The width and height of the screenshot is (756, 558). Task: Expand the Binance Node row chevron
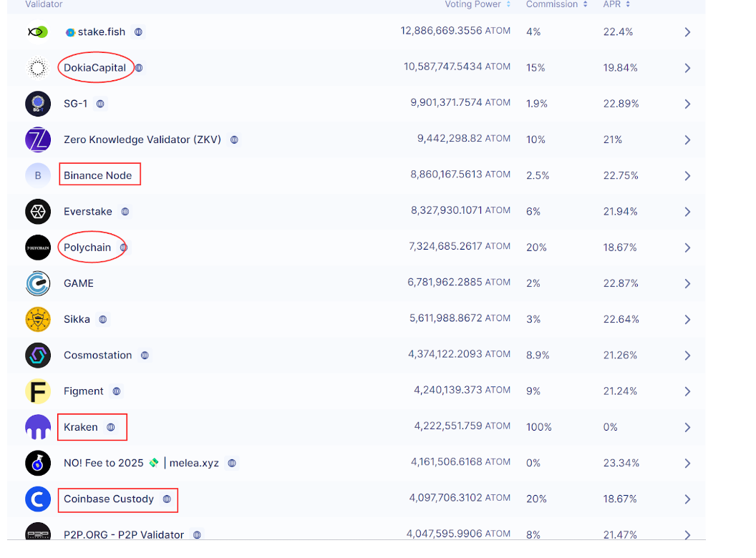pos(687,176)
